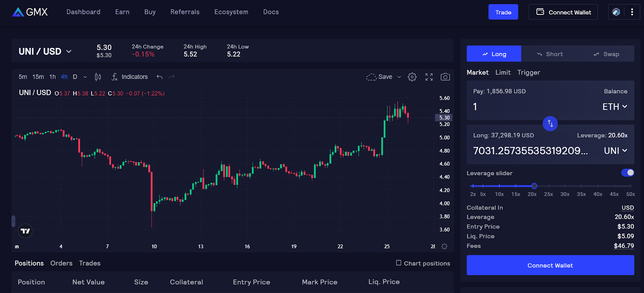Open the UNI / USD market dropdown
The image size is (644, 293).
point(45,51)
